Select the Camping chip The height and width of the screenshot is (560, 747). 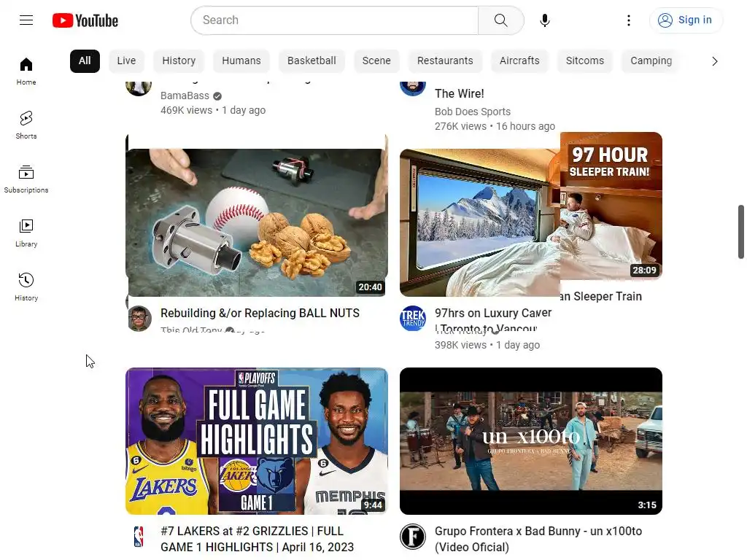click(651, 61)
